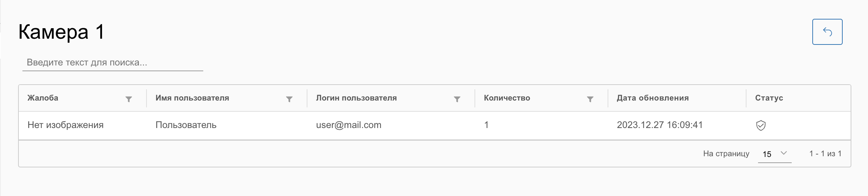Expand the rows per page dropdown
The width and height of the screenshot is (868, 196).
[x=783, y=153]
